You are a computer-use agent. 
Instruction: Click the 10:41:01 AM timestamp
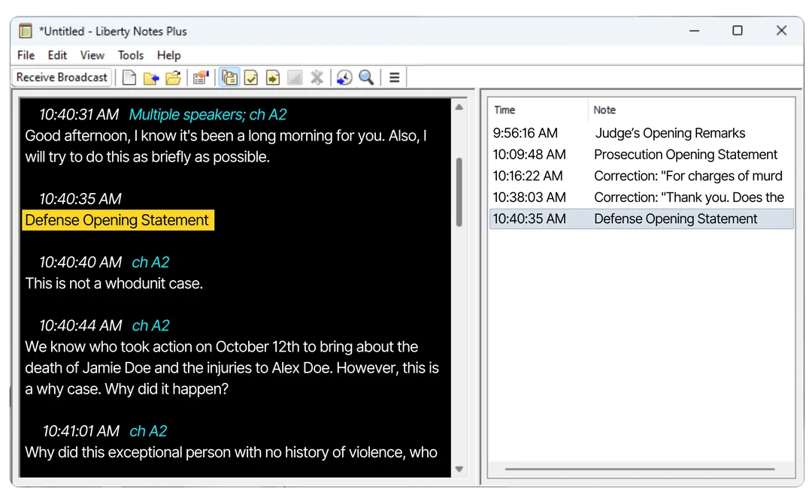tap(81, 431)
